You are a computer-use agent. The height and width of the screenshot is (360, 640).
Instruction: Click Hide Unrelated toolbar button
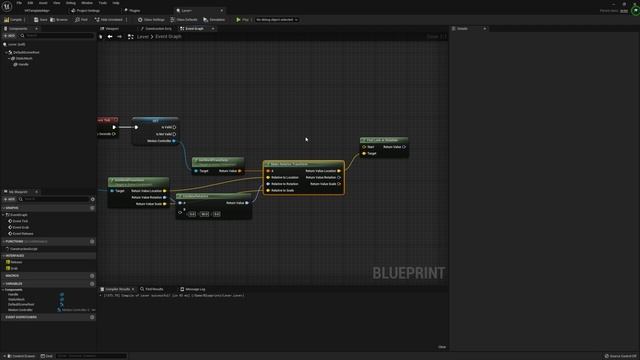click(109, 20)
